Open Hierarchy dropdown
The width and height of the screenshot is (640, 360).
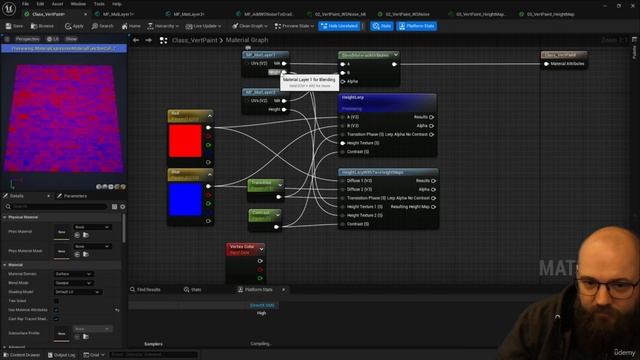click(x=162, y=26)
